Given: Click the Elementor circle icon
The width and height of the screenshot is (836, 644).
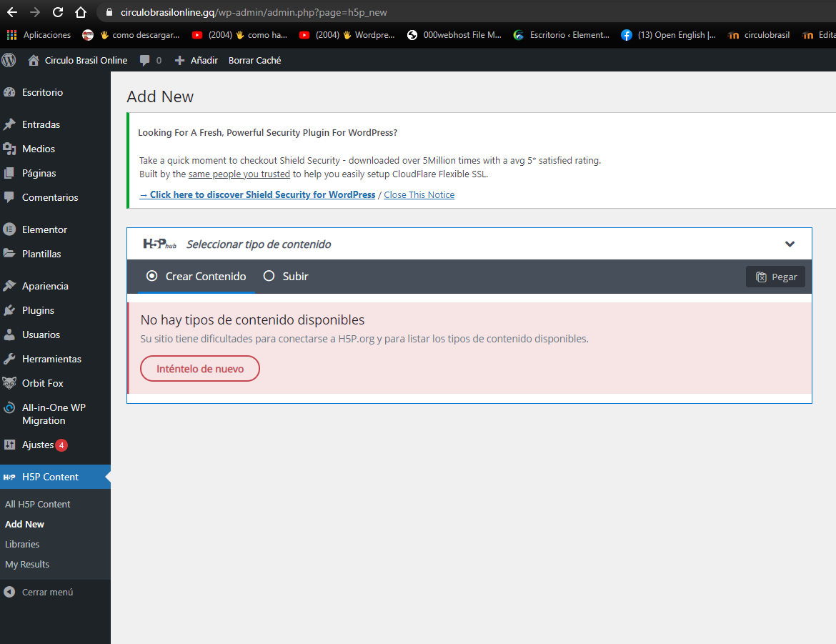Looking at the screenshot, I should click(9, 229).
